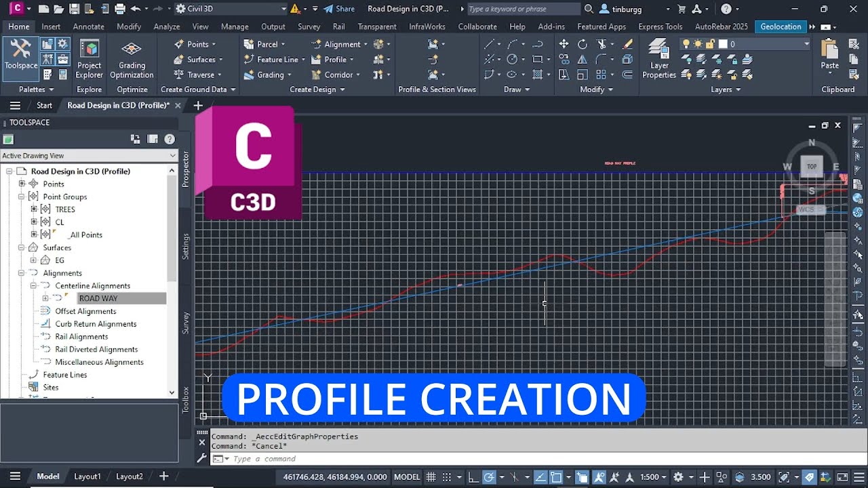Select the Move tool in Modify panel

point(564,44)
